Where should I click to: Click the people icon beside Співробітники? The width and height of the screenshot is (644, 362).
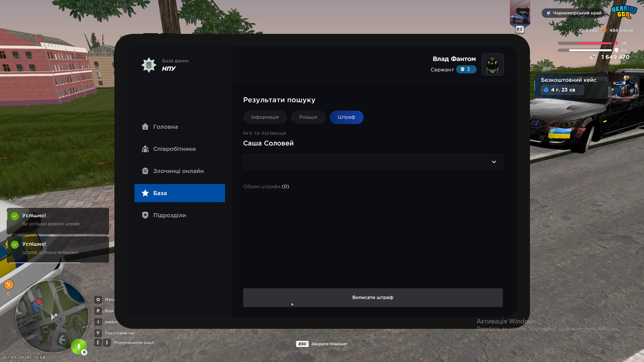point(145,149)
